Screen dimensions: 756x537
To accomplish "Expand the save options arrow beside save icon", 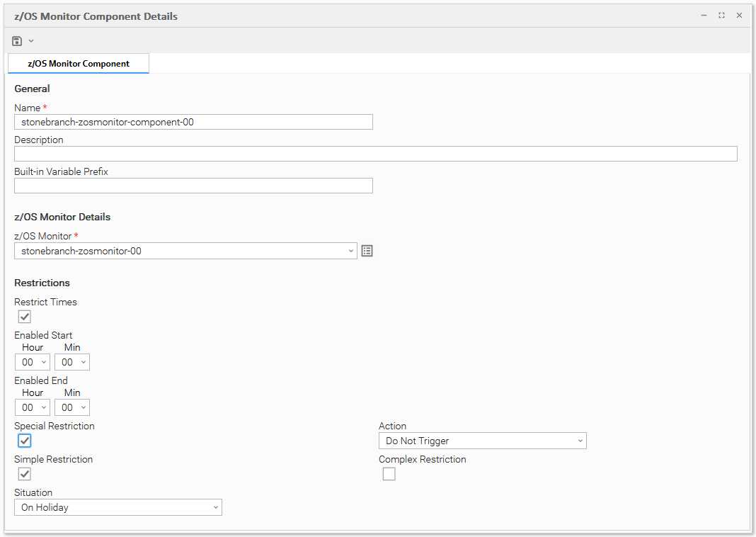I will tap(31, 41).
